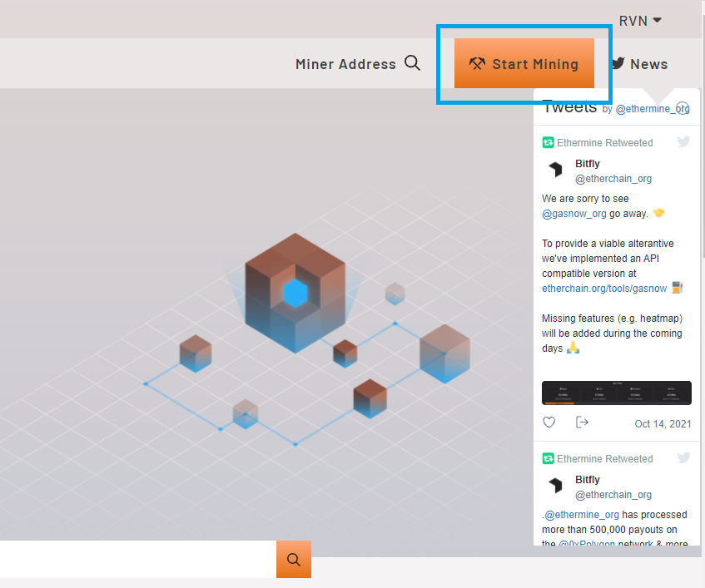Click the info icon in Tweets header
This screenshot has width=705, height=588.
coord(683,108)
